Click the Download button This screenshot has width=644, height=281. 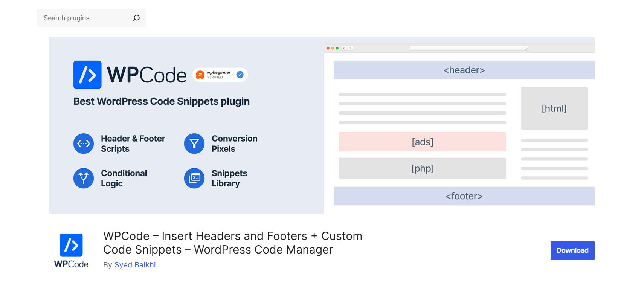[x=572, y=250]
